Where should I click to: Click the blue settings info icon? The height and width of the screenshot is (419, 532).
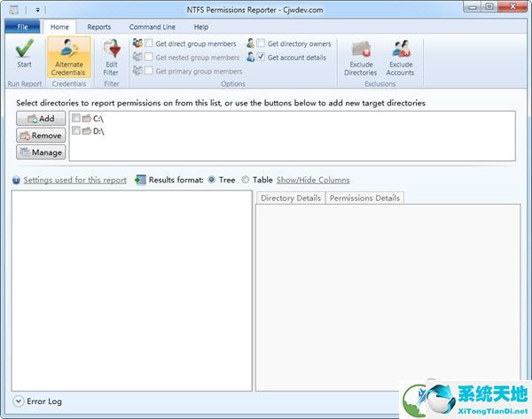tap(16, 180)
